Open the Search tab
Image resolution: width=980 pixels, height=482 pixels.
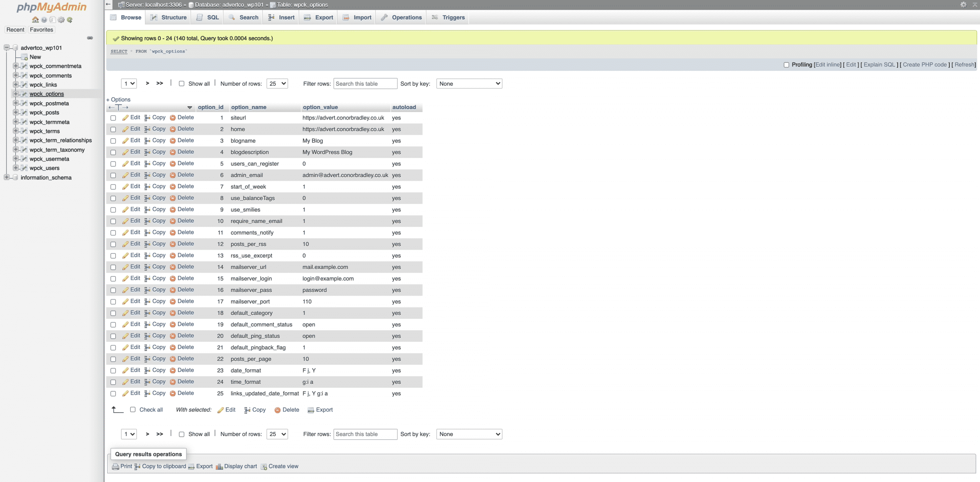point(244,18)
